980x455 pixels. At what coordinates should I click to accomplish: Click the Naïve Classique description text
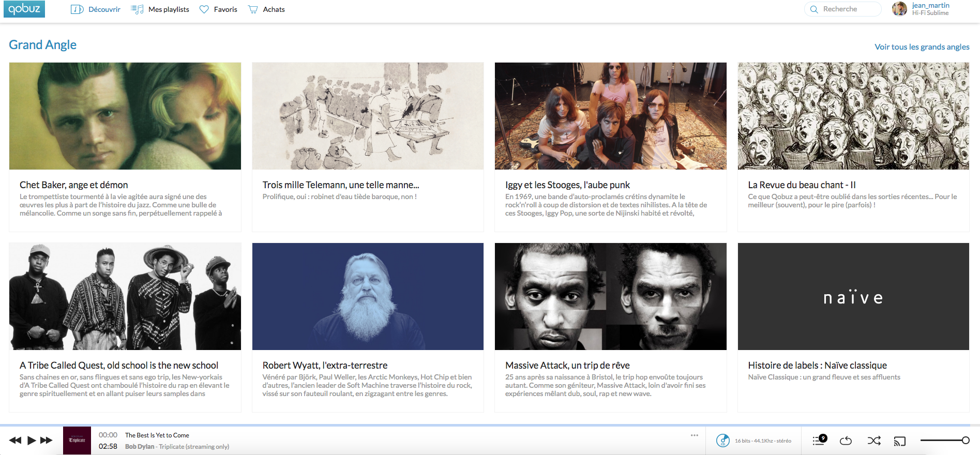pyautogui.click(x=824, y=377)
